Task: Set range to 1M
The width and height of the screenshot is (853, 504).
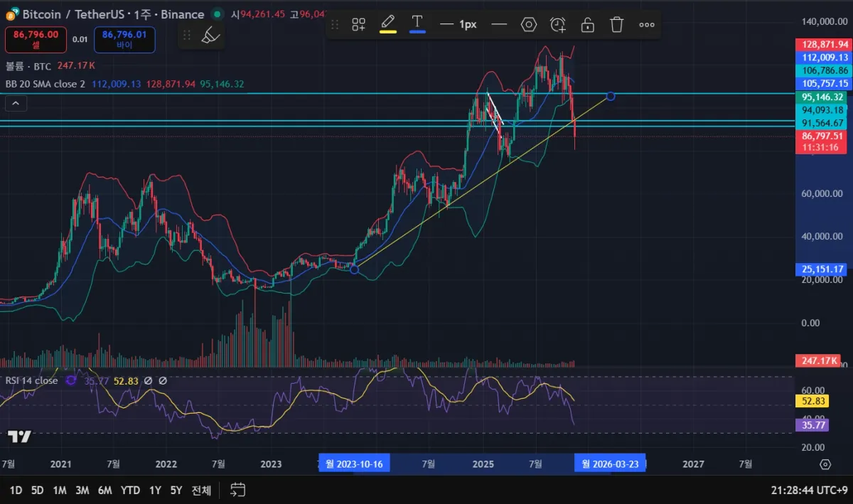Action: [x=60, y=490]
